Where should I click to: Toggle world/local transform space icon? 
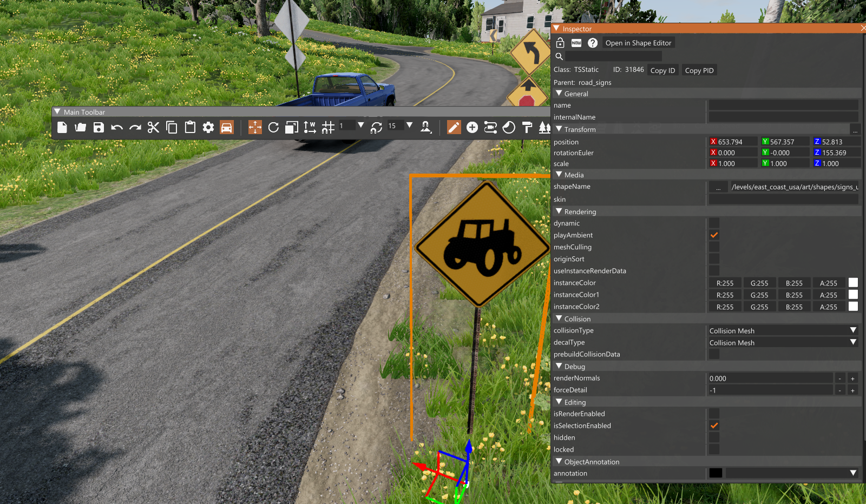tap(310, 127)
